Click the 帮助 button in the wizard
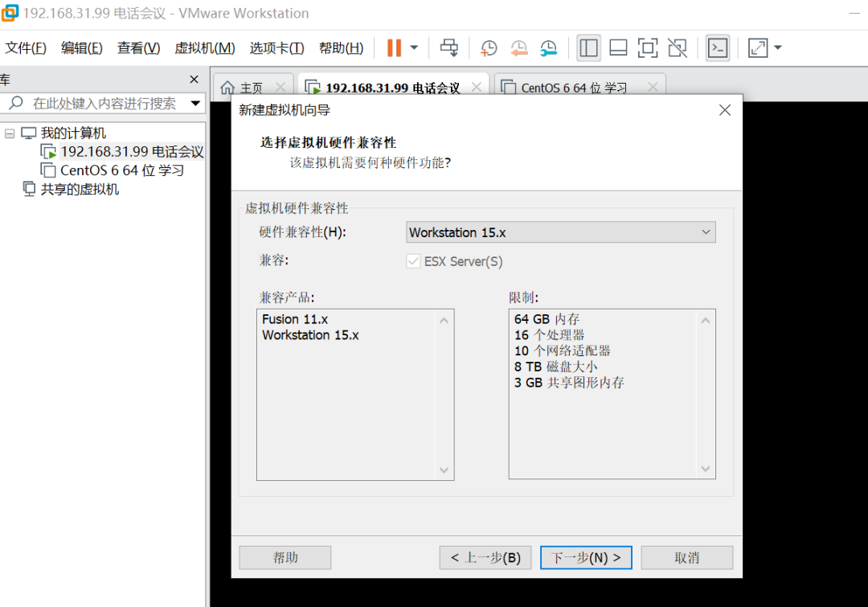The width and height of the screenshot is (868, 607). tap(285, 558)
